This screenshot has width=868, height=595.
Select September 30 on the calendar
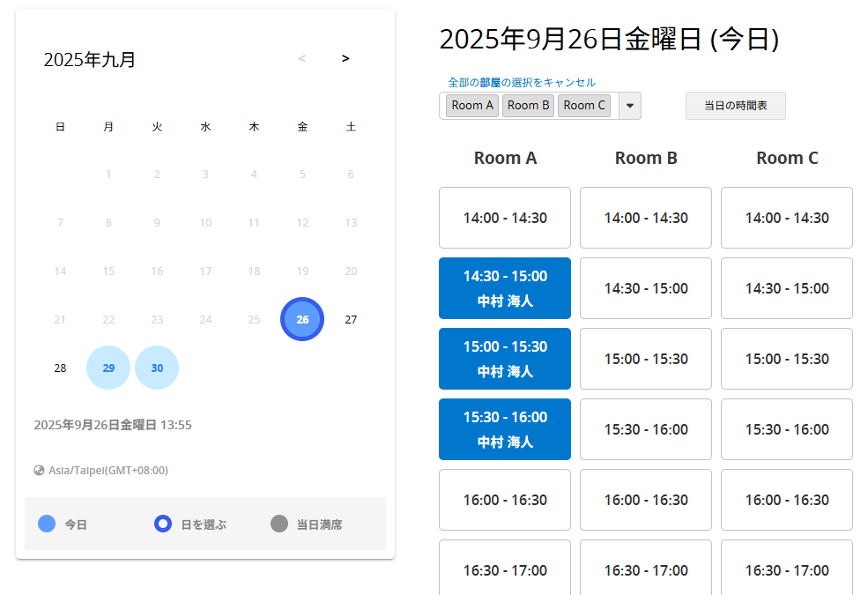157,368
